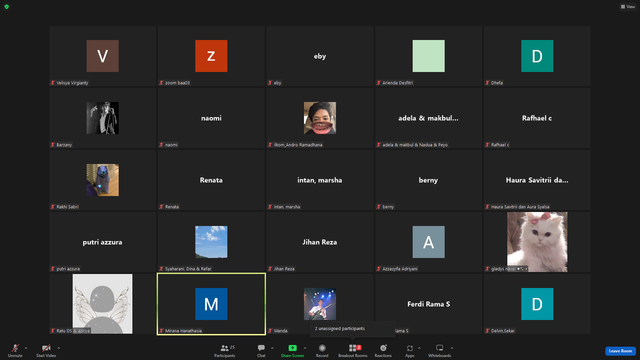Click the 'naomi' name in her tile
Screen dimensions: 640x360
tap(211, 118)
